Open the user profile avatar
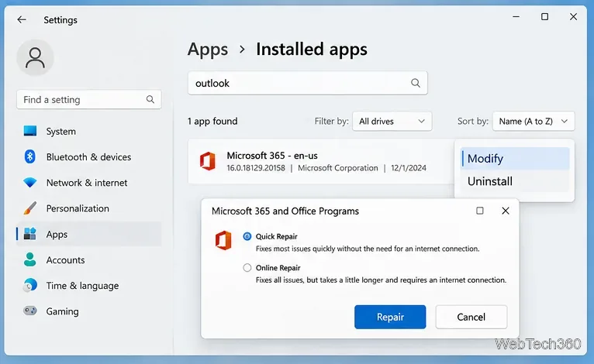Screen dimensions: 594x364 pyautogui.click(x=35, y=57)
